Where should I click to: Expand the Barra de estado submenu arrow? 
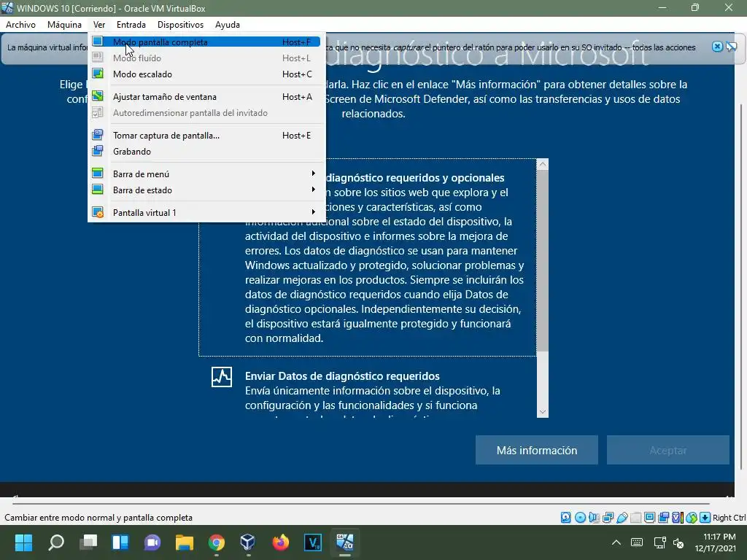click(x=313, y=190)
